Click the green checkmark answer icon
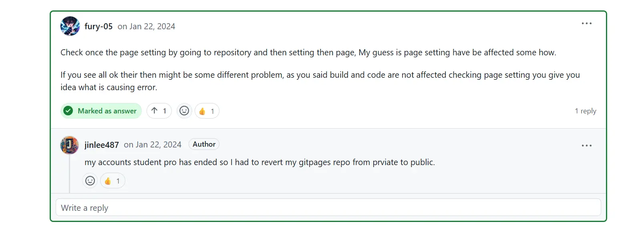Screen dimensions: 644x230 pyautogui.click(x=68, y=111)
